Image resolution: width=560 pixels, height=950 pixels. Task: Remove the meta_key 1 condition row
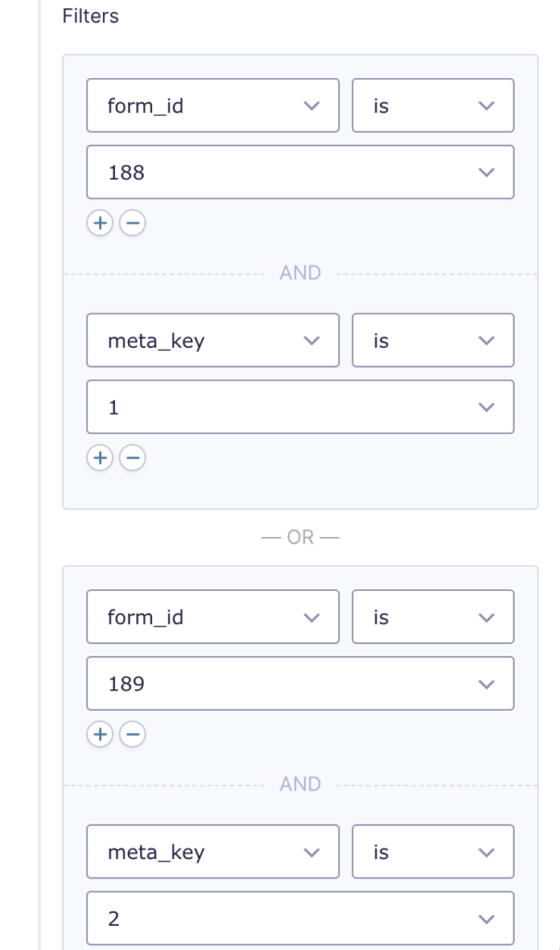click(133, 457)
